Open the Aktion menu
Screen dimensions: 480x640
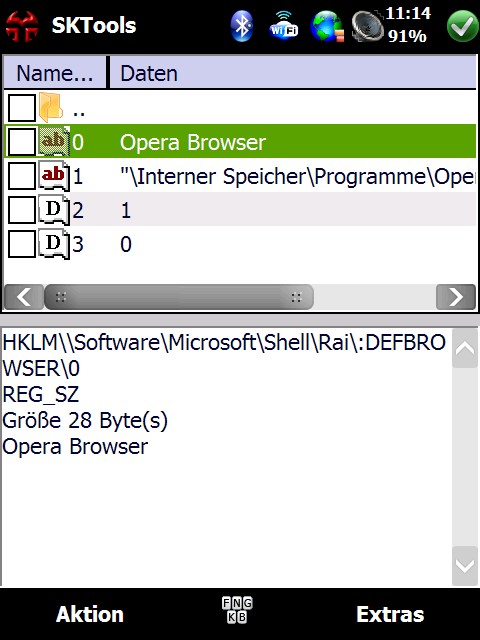90,614
